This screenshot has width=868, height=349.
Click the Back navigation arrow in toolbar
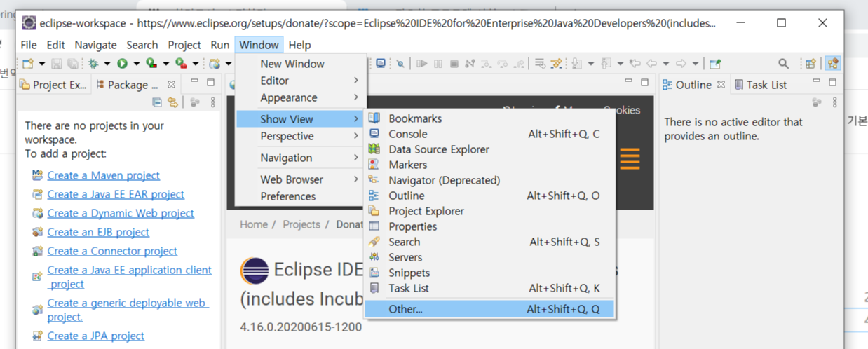tap(652, 64)
